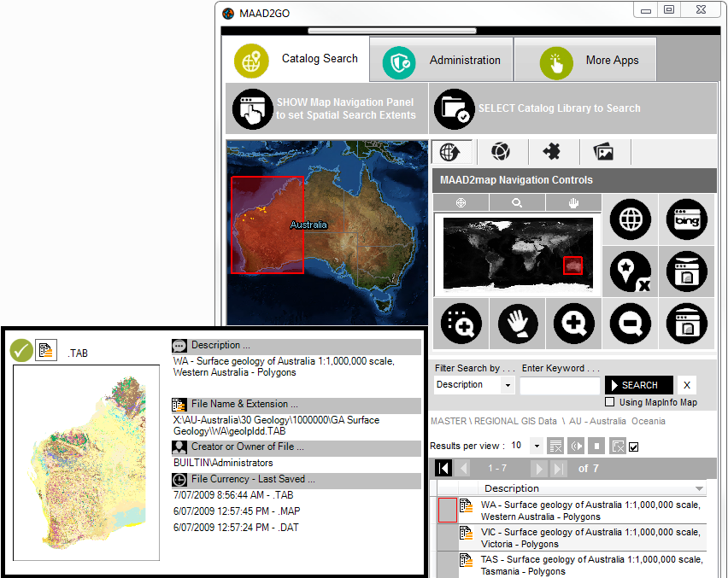Open the Description column header dropdown arrow
728x578 pixels.
(700, 489)
